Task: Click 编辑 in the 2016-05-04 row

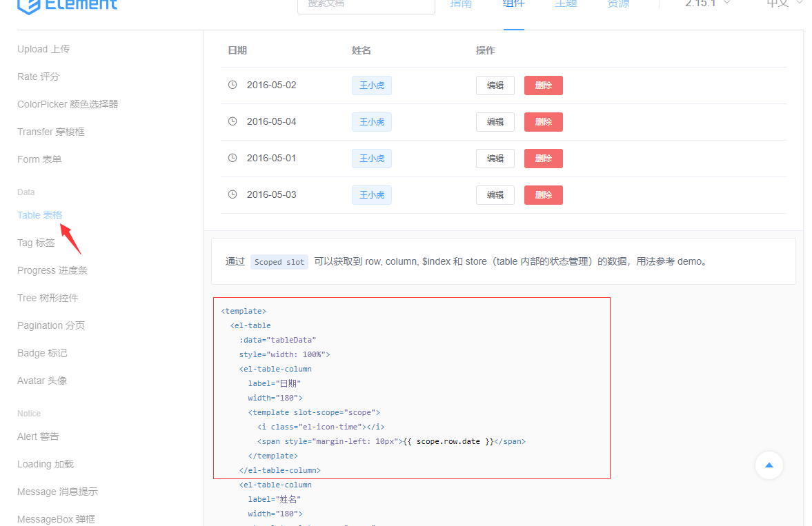Action: coord(495,121)
